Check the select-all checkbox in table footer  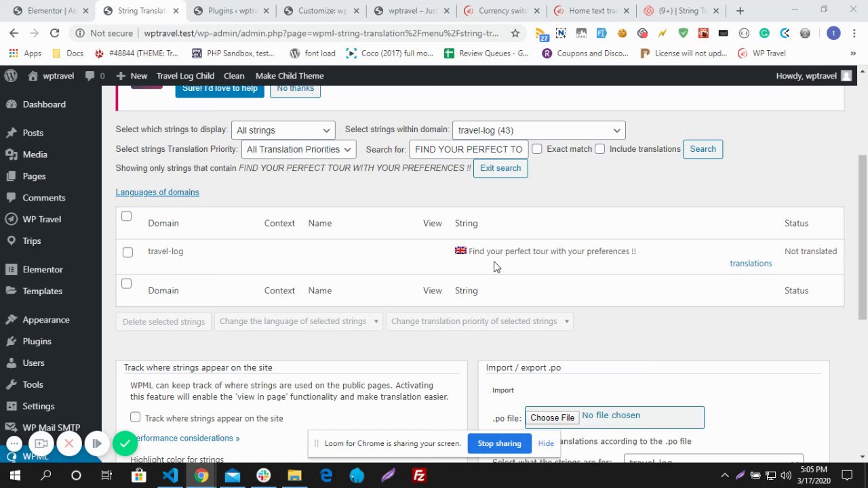[126, 283]
